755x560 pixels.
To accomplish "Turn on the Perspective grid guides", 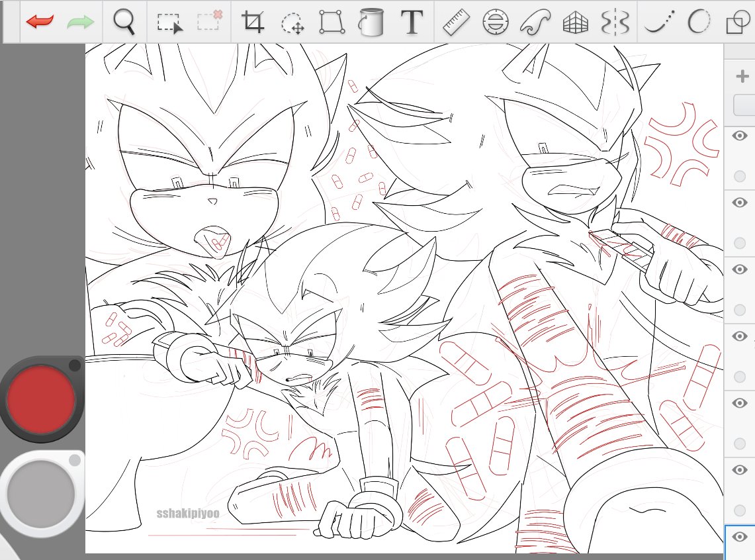I will (576, 22).
